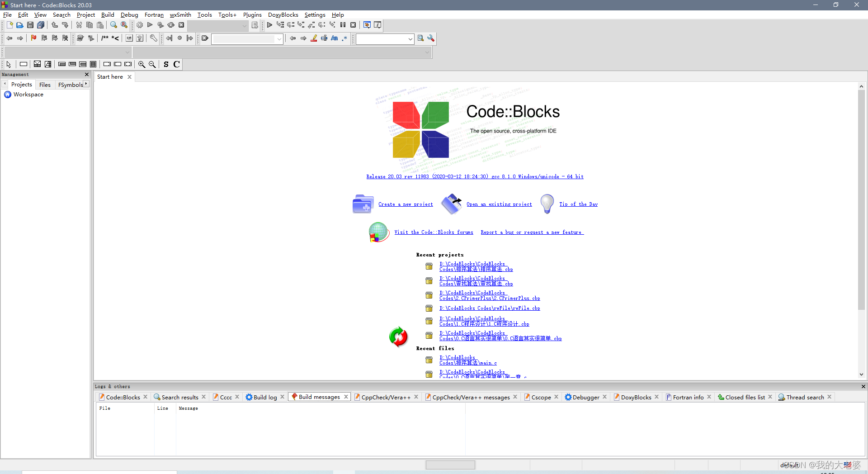Switch to the Debugger log tab

585,397
